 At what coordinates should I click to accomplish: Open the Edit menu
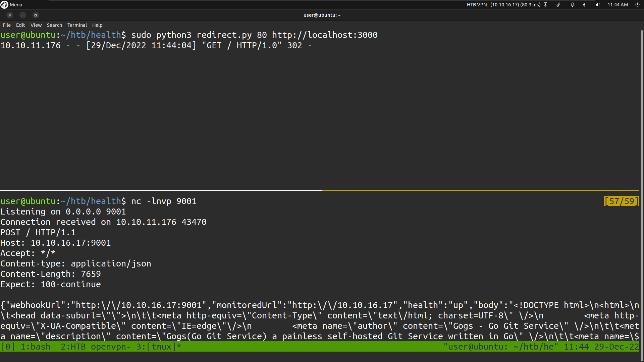click(20, 25)
